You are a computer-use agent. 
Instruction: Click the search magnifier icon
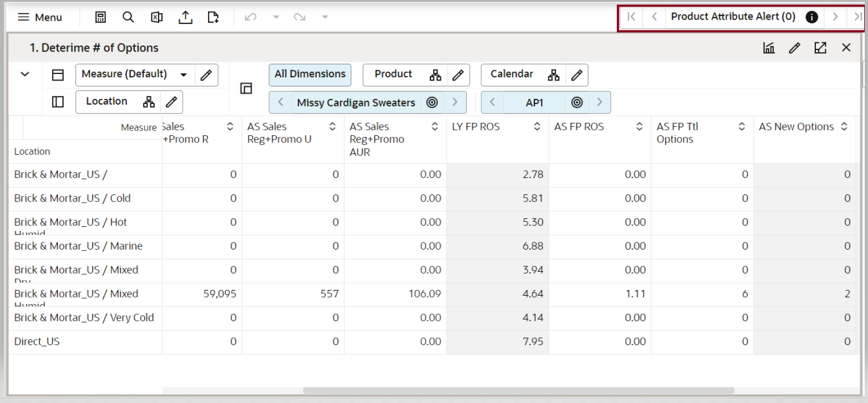[128, 18]
